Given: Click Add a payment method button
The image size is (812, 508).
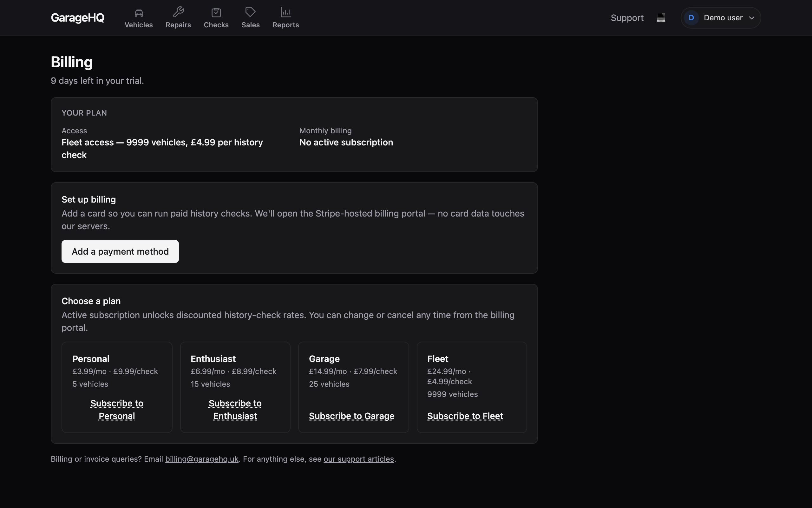Looking at the screenshot, I should pos(120,251).
